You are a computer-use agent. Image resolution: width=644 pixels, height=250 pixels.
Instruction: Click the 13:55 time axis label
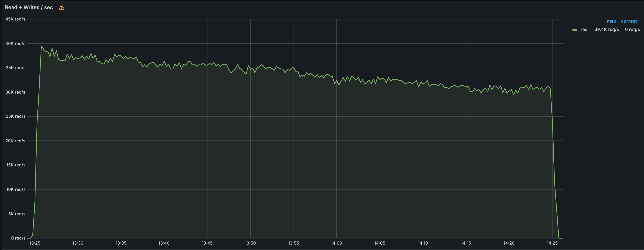pyautogui.click(x=294, y=243)
